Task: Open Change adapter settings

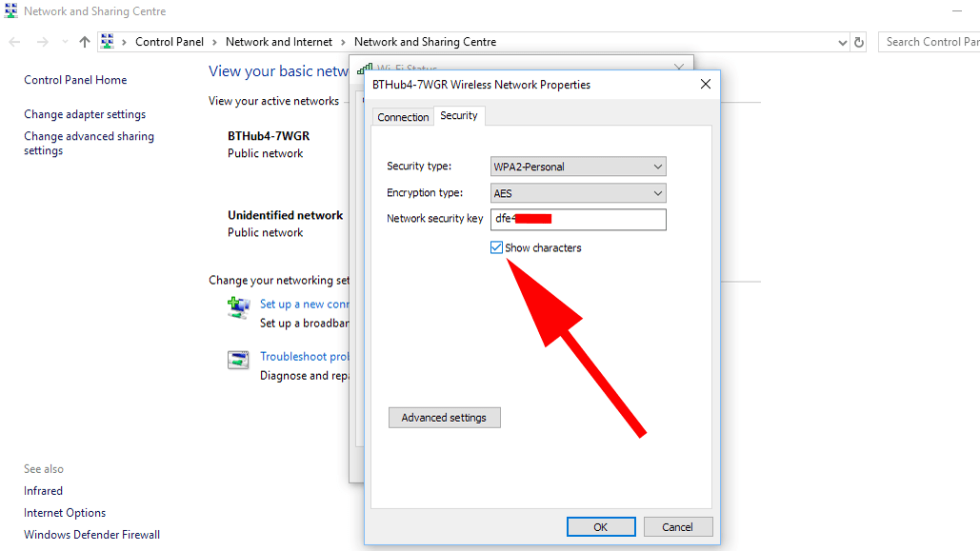Action: (85, 114)
